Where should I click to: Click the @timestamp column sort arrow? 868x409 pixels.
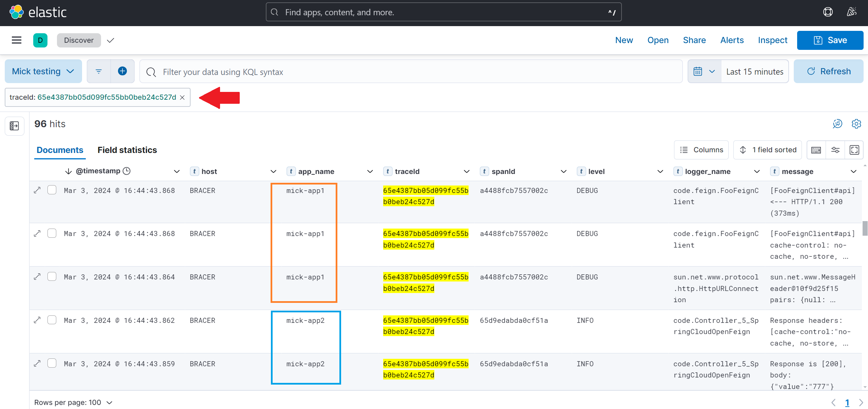68,171
